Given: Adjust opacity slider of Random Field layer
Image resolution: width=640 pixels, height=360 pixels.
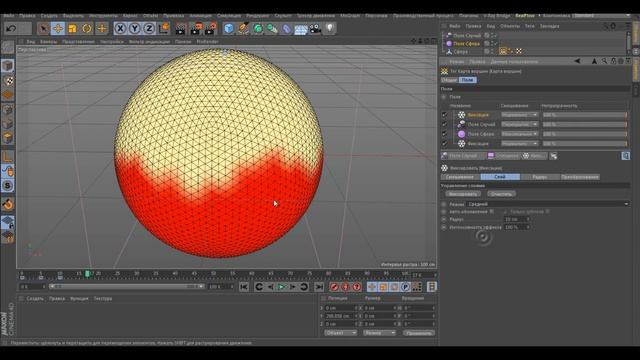Looking at the screenshot, I should point(584,124).
